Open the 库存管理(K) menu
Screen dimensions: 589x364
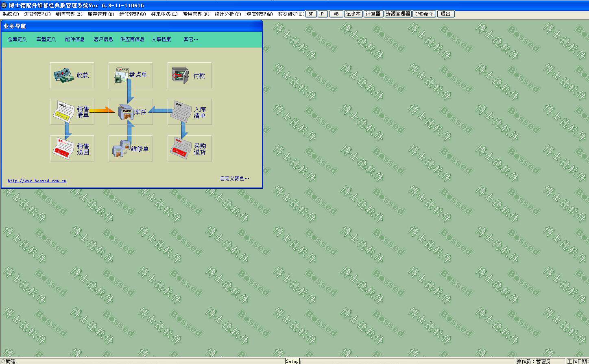coord(101,14)
